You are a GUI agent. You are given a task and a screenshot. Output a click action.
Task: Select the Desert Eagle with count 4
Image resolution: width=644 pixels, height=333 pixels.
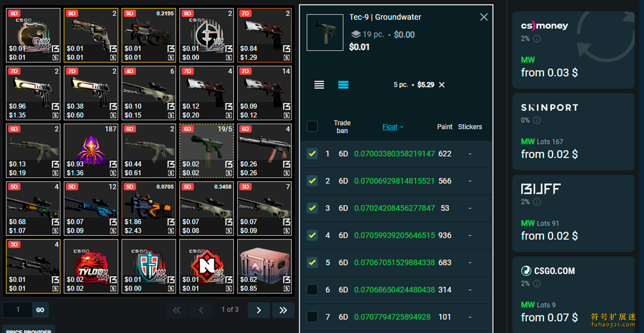(x=206, y=93)
